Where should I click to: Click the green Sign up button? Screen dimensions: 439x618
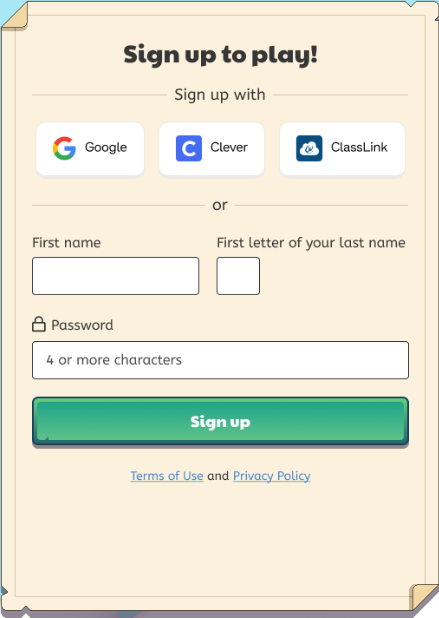tap(220, 421)
